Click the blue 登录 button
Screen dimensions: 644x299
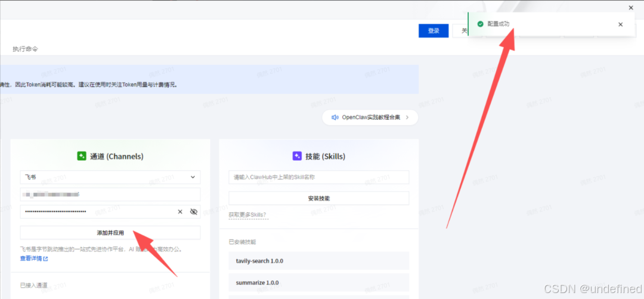(434, 31)
